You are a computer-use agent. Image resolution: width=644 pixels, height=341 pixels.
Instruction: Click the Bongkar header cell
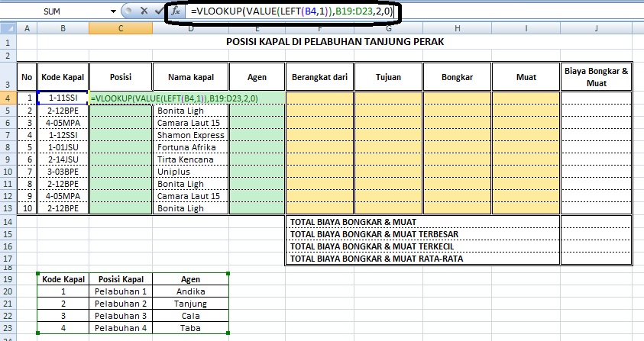tap(457, 77)
